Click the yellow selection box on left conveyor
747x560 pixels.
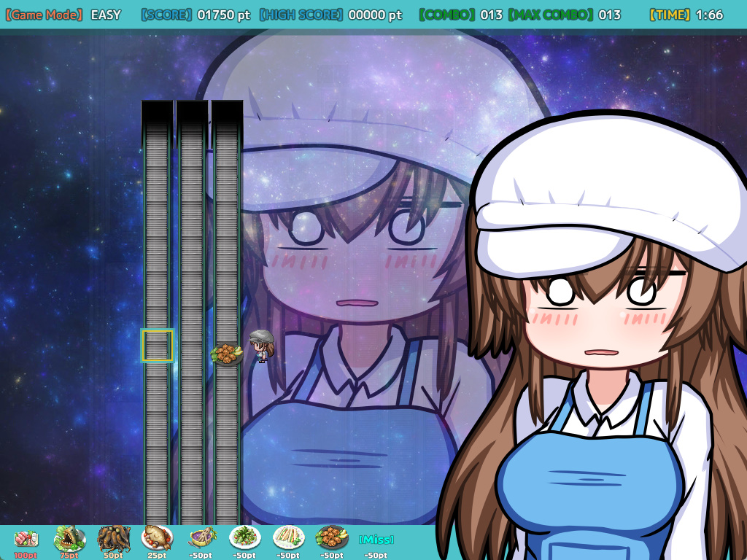(158, 345)
